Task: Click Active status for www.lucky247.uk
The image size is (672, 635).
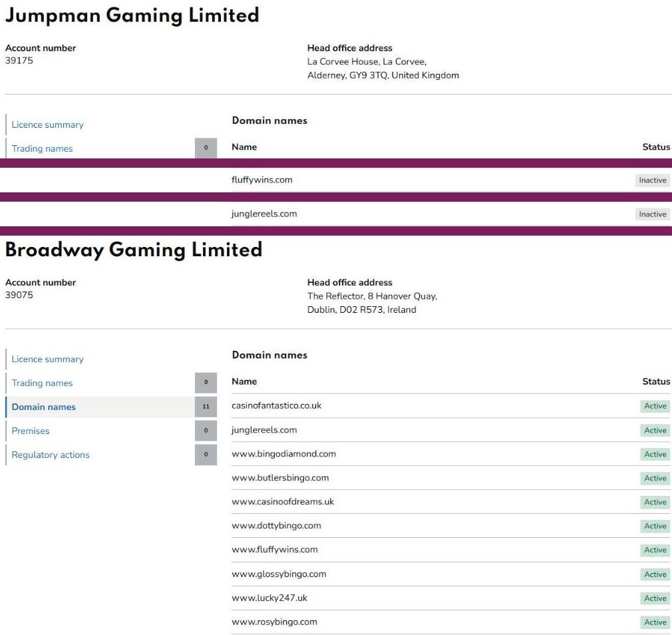Action: pyautogui.click(x=655, y=598)
